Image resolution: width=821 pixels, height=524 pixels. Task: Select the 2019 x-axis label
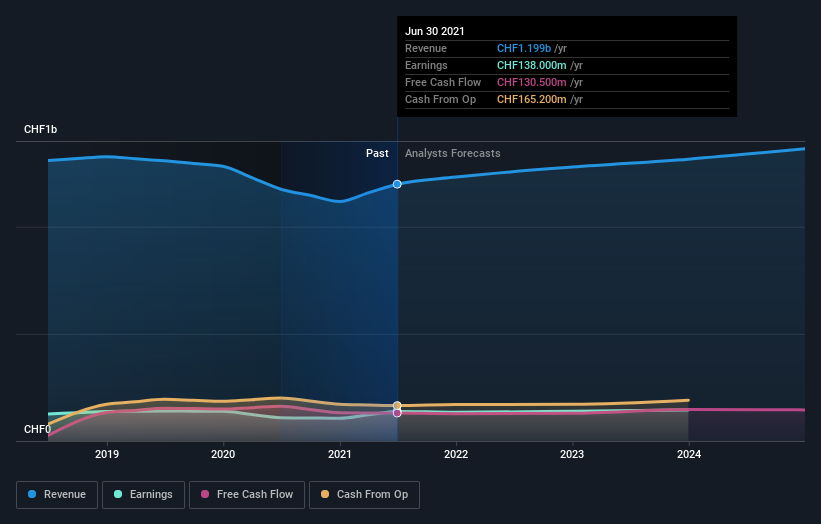(107, 454)
